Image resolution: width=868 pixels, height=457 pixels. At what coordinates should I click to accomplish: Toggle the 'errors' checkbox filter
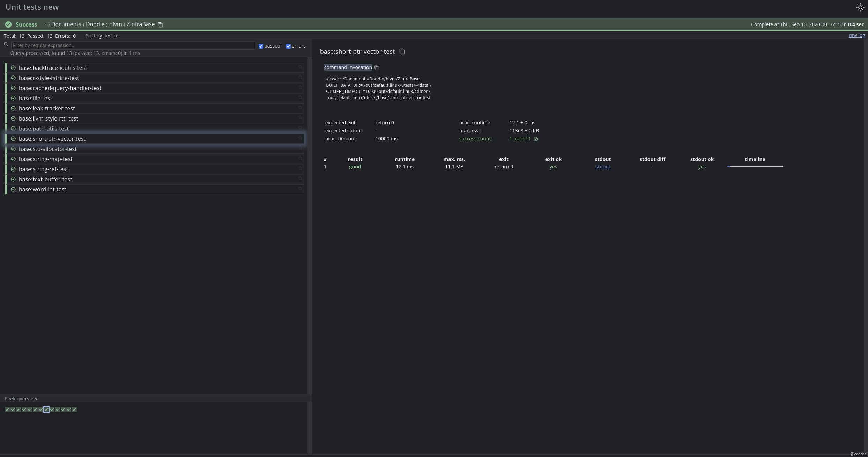pyautogui.click(x=288, y=46)
